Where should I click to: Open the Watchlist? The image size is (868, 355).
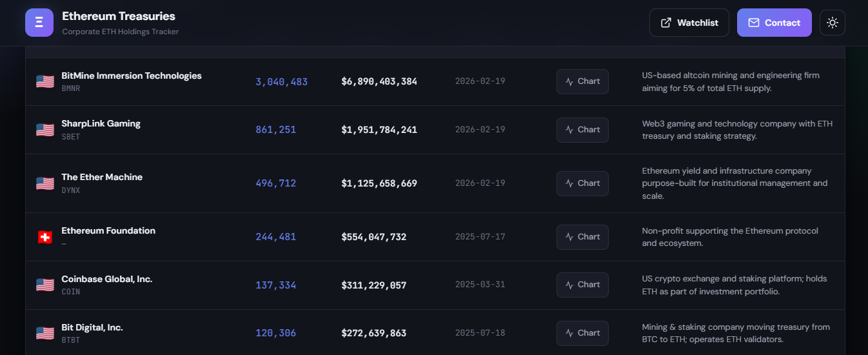coord(689,23)
